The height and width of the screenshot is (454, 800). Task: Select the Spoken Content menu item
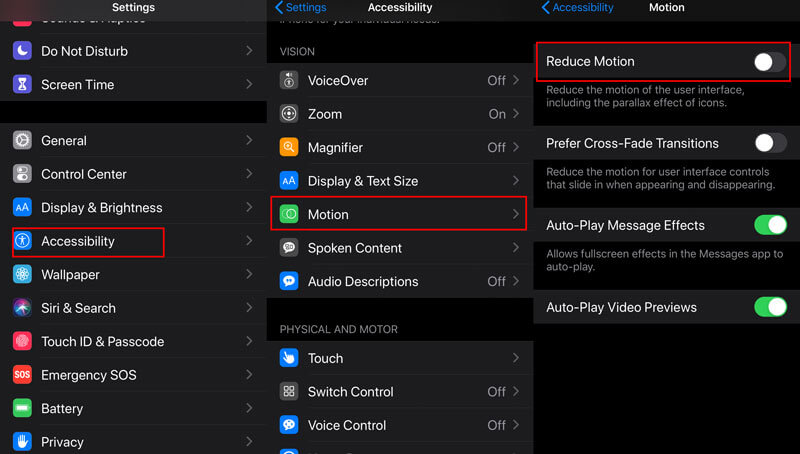point(399,248)
